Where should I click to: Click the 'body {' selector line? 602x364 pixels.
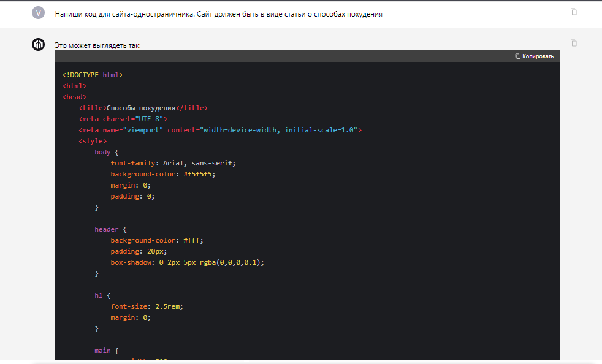pyautogui.click(x=106, y=152)
